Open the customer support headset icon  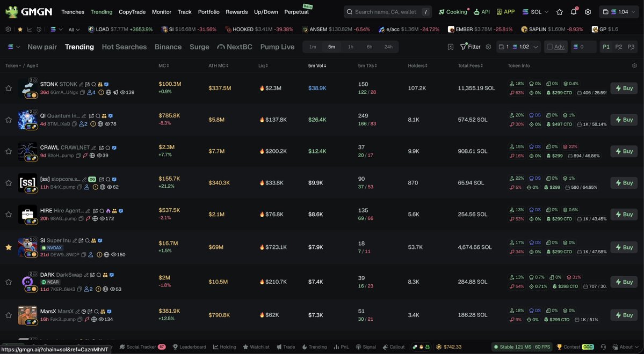click(x=603, y=347)
